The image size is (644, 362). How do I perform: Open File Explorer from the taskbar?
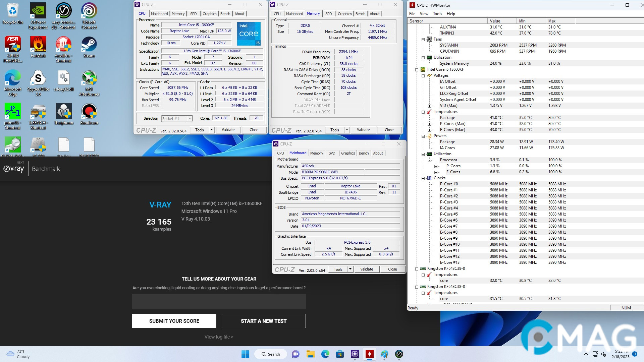310,354
